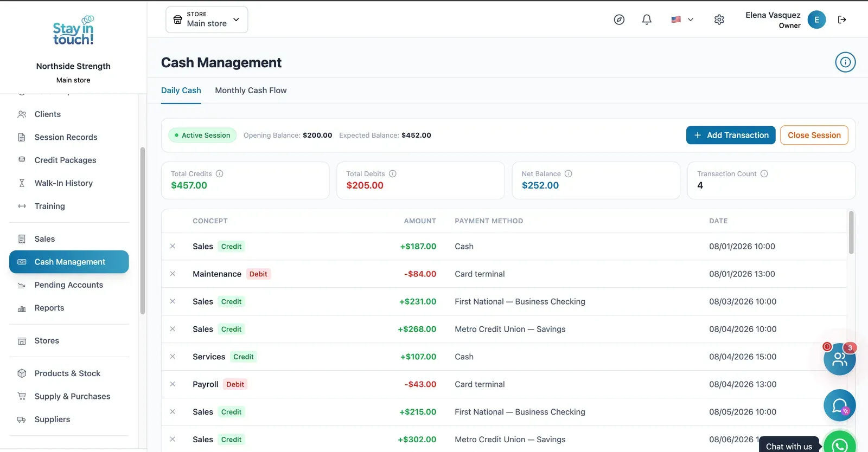
Task: Remove the Maintenance -$84.00 transaction
Action: point(173,274)
